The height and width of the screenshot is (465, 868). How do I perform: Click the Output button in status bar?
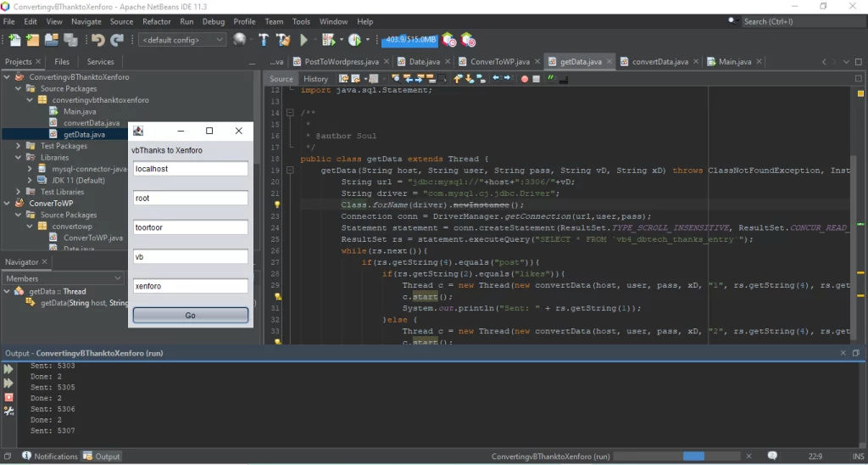click(102, 457)
